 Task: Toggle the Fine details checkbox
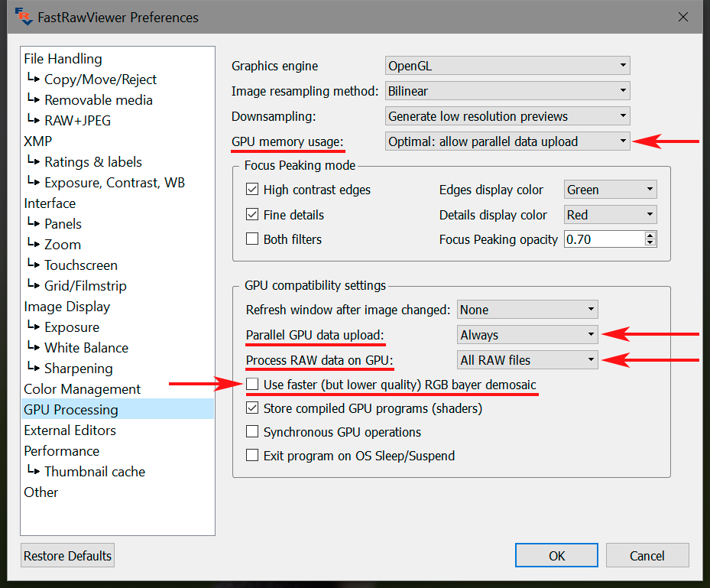coord(252,214)
